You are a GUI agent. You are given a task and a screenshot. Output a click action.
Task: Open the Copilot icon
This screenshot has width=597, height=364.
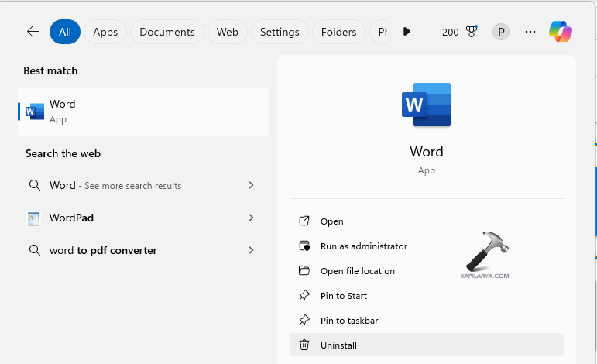pos(561,32)
